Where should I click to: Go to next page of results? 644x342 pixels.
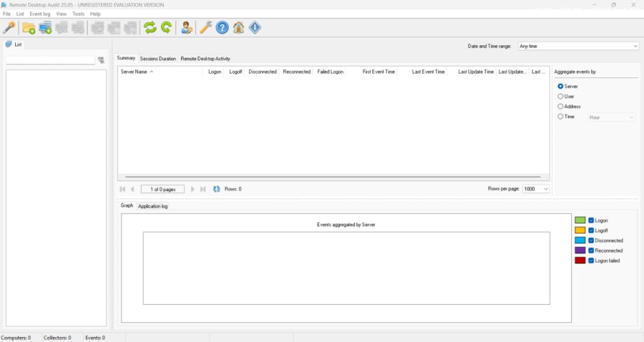click(192, 189)
